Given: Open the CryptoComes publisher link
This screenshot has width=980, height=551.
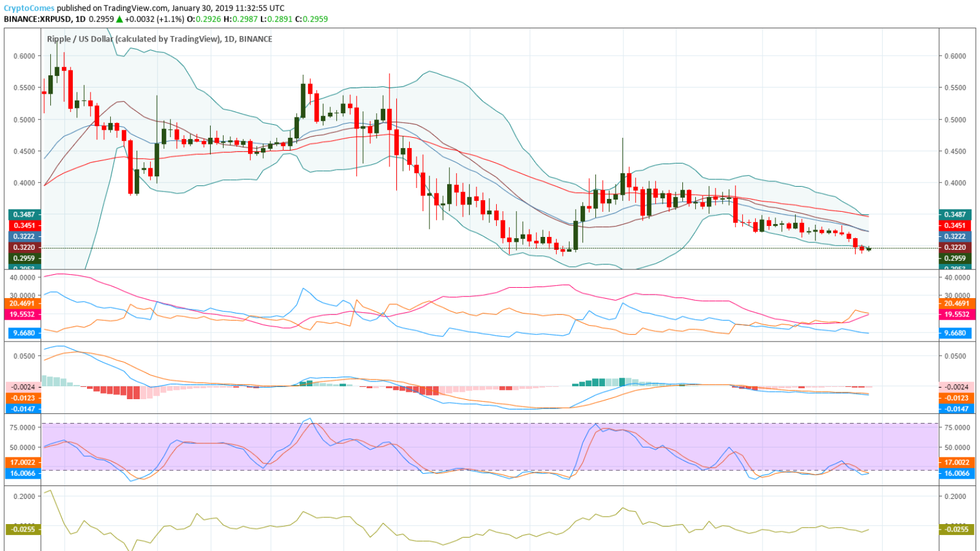Looking at the screenshot, I should tap(29, 8).
